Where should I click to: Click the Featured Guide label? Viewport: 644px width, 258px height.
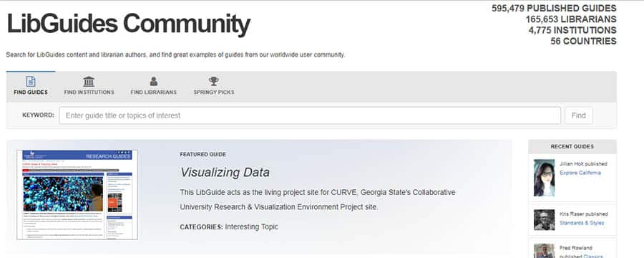(x=203, y=154)
